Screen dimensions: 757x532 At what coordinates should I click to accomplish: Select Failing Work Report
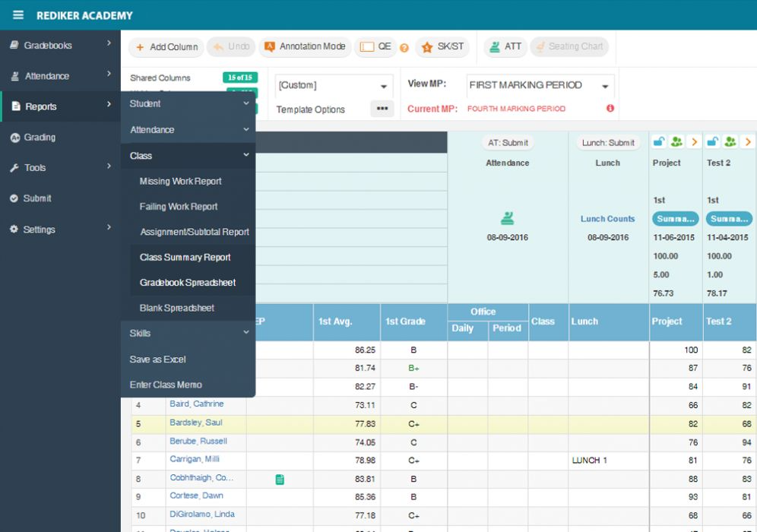tap(179, 206)
